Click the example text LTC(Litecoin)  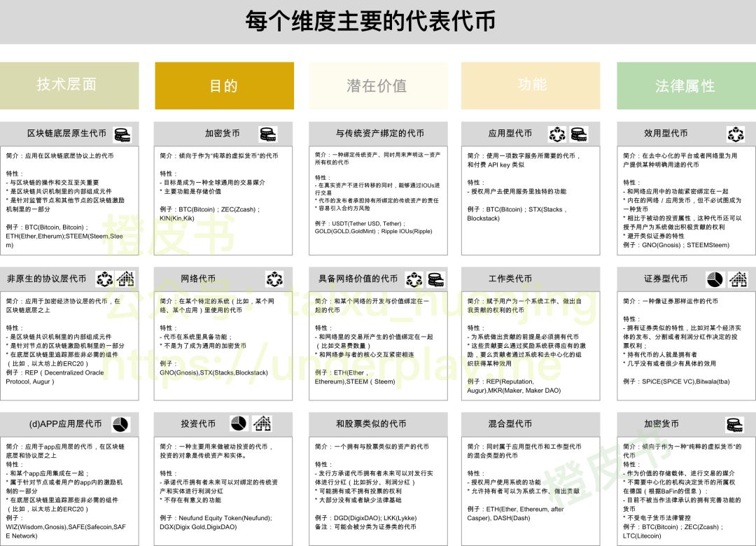click(642, 536)
